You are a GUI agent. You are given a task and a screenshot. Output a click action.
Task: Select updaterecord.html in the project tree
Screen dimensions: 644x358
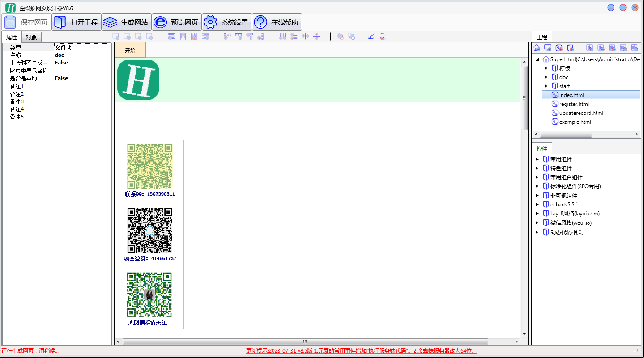pos(581,113)
